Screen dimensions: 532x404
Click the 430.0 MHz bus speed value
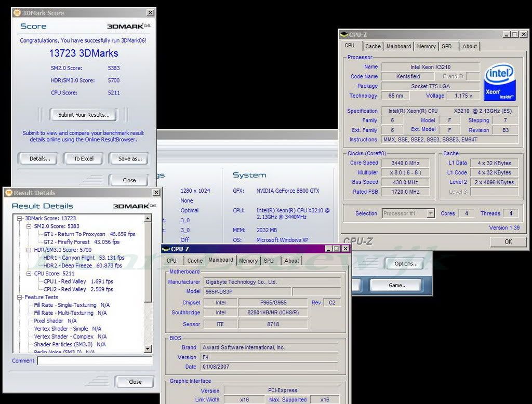tap(405, 182)
